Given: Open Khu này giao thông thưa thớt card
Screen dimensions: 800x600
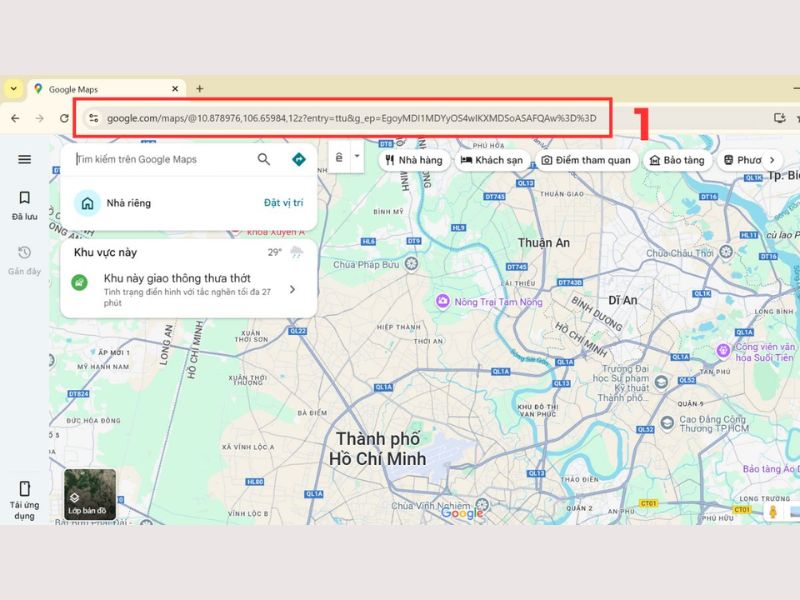Looking at the screenshot, I should pos(189,289).
